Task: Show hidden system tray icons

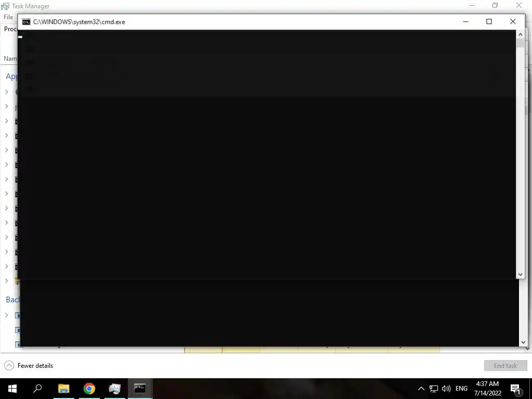Action: point(421,389)
